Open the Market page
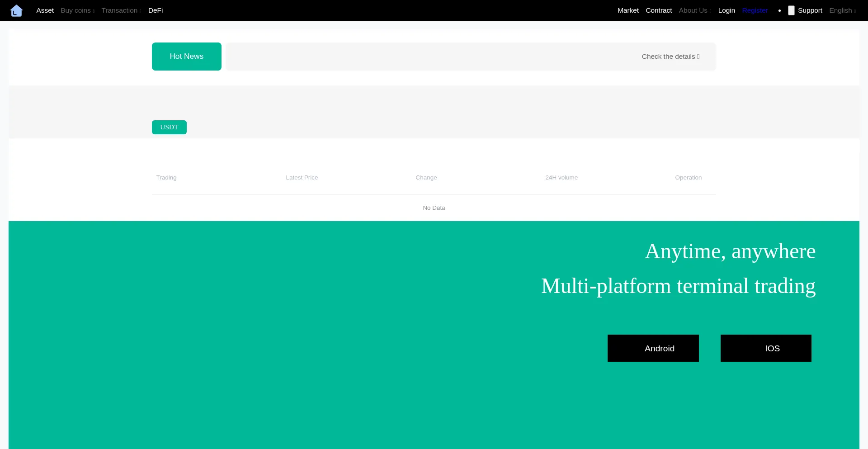 628,10
